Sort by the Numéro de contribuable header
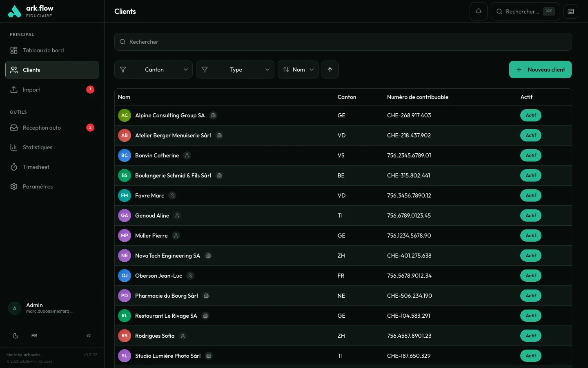Screen dimensions: 588x368 point(418,97)
